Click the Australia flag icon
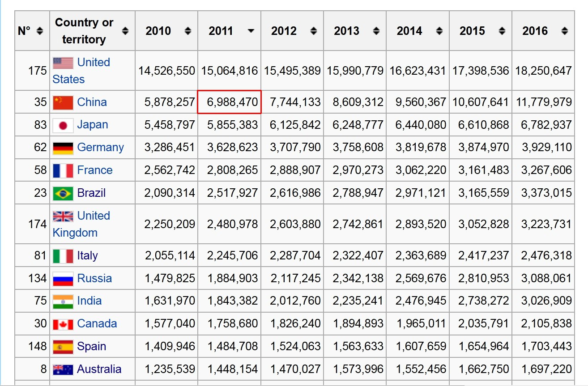This screenshot has width=588, height=386. [x=63, y=369]
